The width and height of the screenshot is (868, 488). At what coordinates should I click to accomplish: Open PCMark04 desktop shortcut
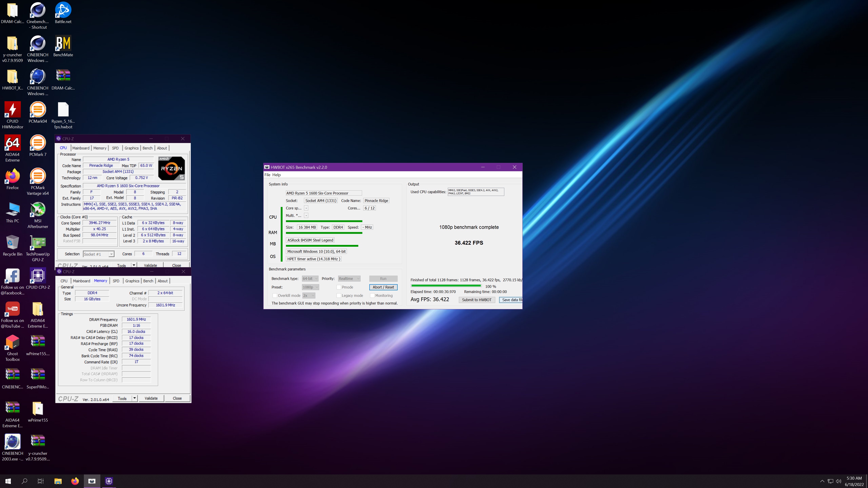pyautogui.click(x=38, y=113)
